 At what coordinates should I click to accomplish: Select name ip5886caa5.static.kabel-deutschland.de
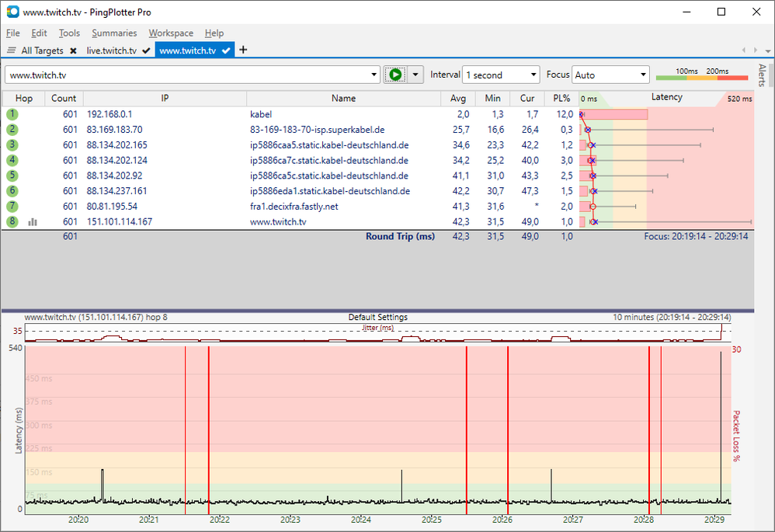pyautogui.click(x=329, y=145)
